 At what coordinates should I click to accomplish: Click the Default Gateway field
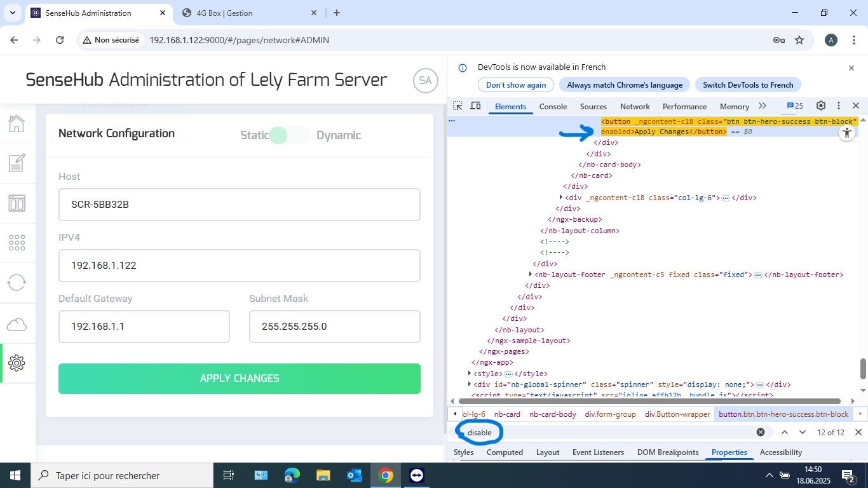point(144,327)
